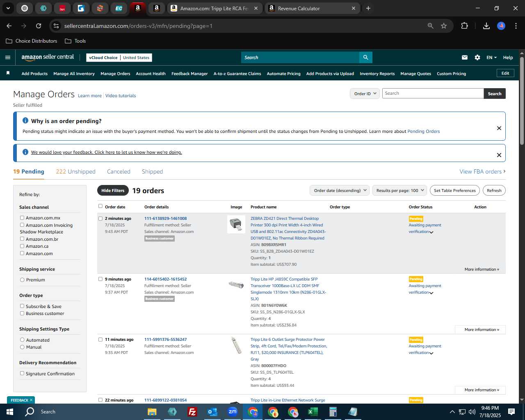
Task: Click the Amazon seller central logo
Action: tap(48, 57)
